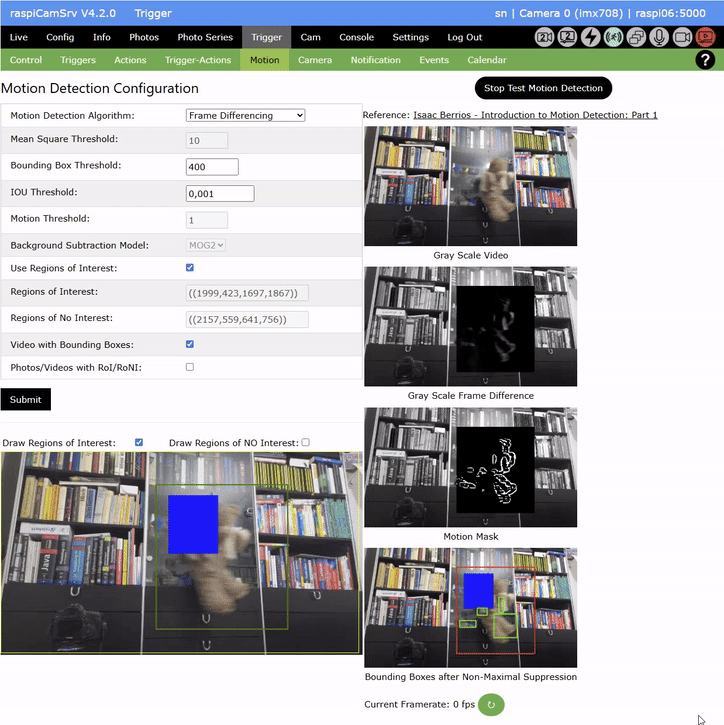Switch to the Events subtab

click(x=434, y=60)
